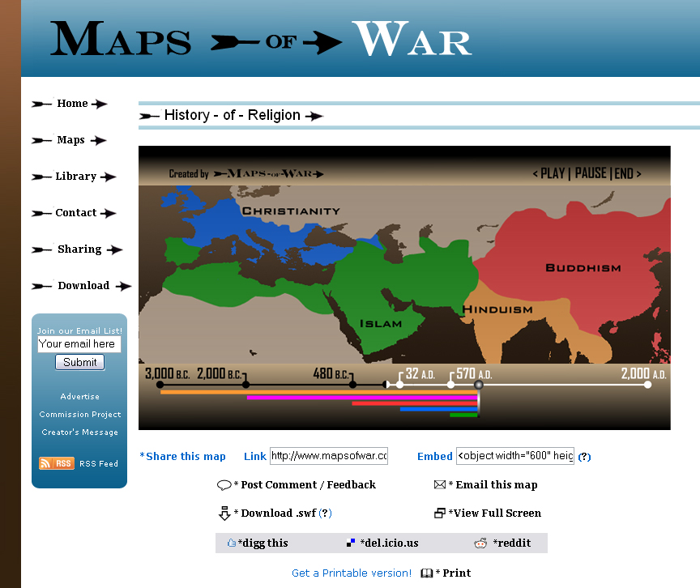The width and height of the screenshot is (700, 588).
Task: Click the envelope email icon
Action: (x=440, y=485)
